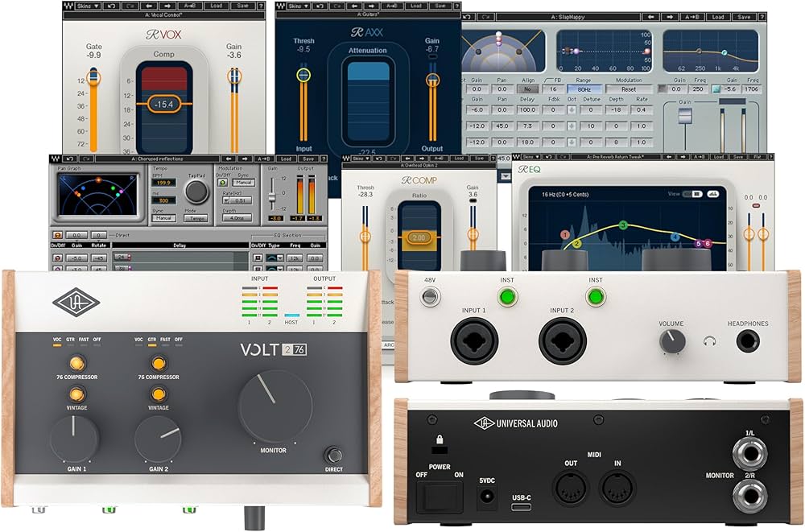Click the Flat button on the REQ toolbar
805x532 pixels.
click(x=757, y=158)
